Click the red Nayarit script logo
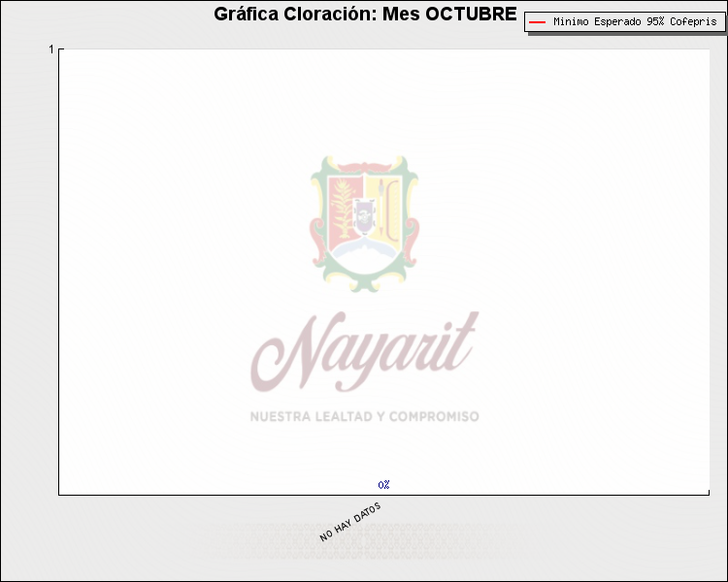 click(x=364, y=351)
